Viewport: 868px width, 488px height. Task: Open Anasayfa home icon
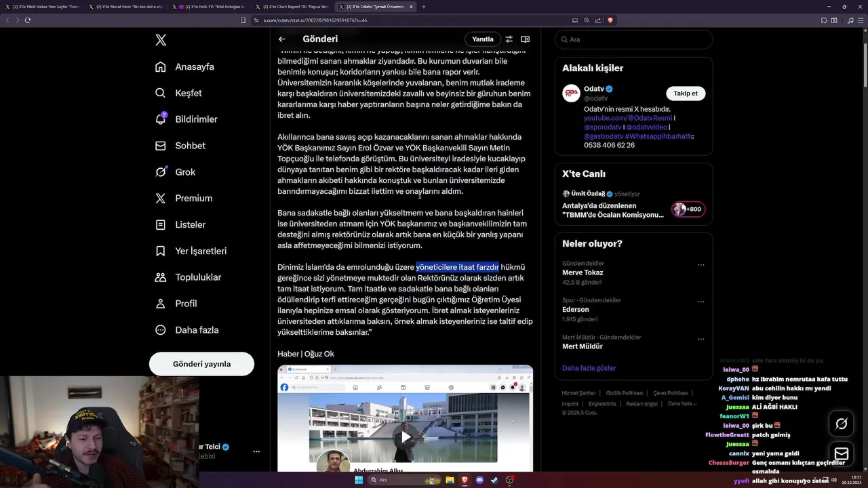coord(161,66)
